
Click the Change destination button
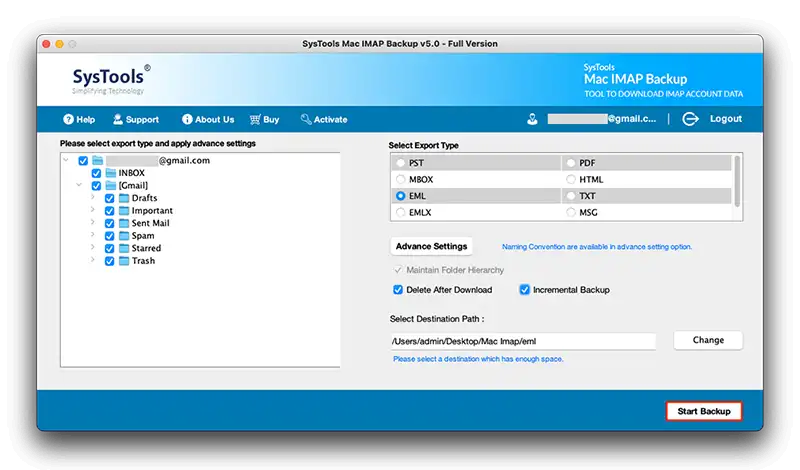click(x=708, y=340)
